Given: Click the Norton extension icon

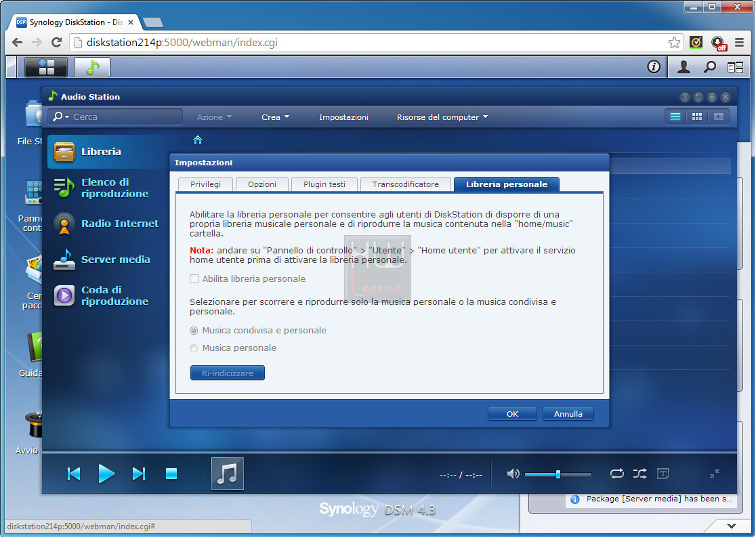Looking at the screenshot, I should [x=696, y=43].
